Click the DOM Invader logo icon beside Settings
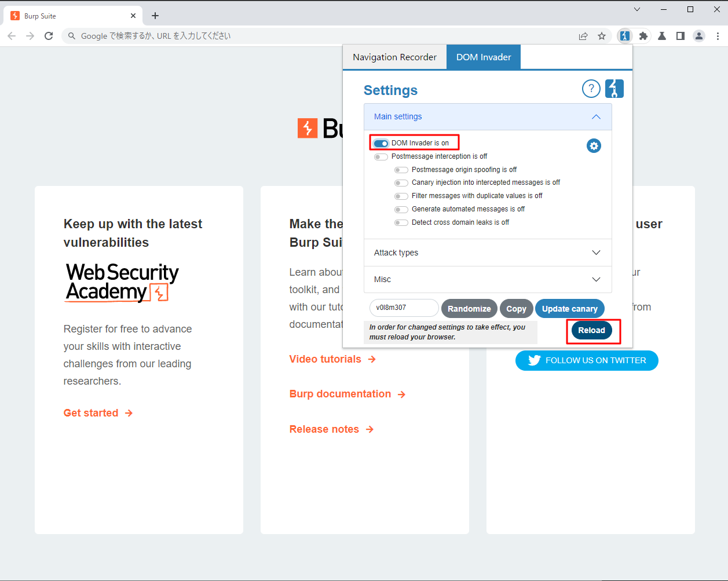This screenshot has width=728, height=581. [614, 89]
